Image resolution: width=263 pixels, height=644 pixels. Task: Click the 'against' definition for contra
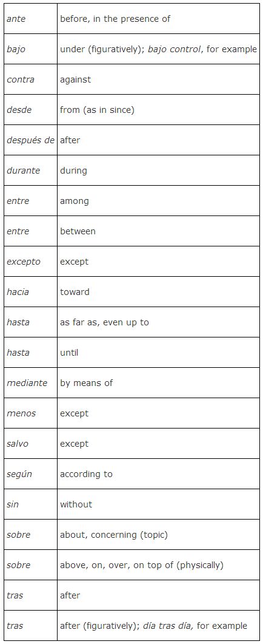pyautogui.click(x=76, y=80)
